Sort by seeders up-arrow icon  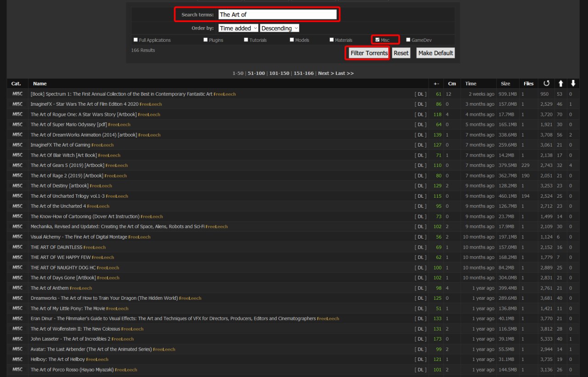(x=560, y=83)
